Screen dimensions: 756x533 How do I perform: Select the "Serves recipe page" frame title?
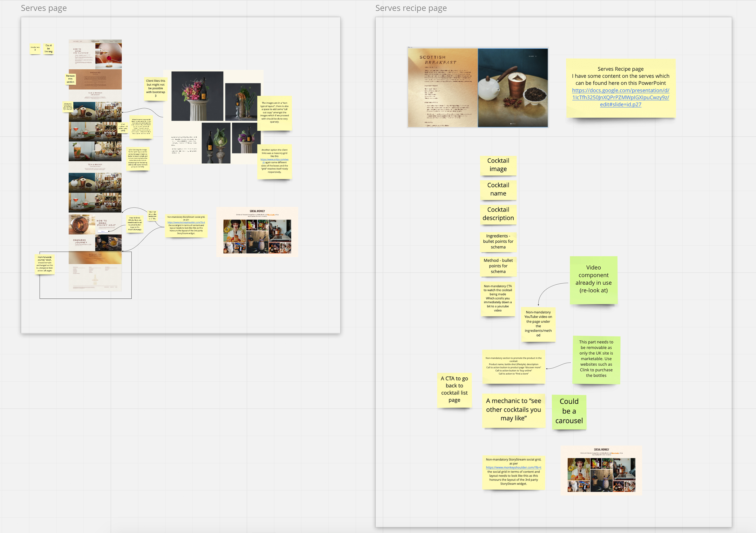tap(411, 8)
